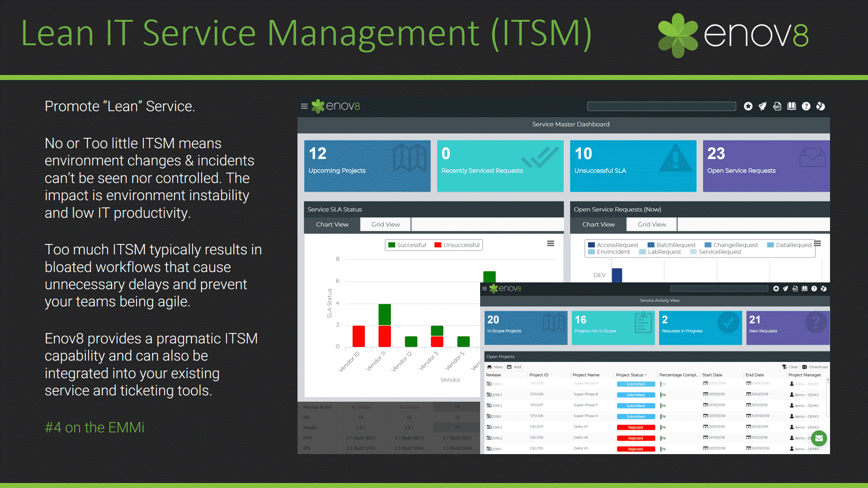Open the Service SLA Status chart options menu

tap(551, 244)
